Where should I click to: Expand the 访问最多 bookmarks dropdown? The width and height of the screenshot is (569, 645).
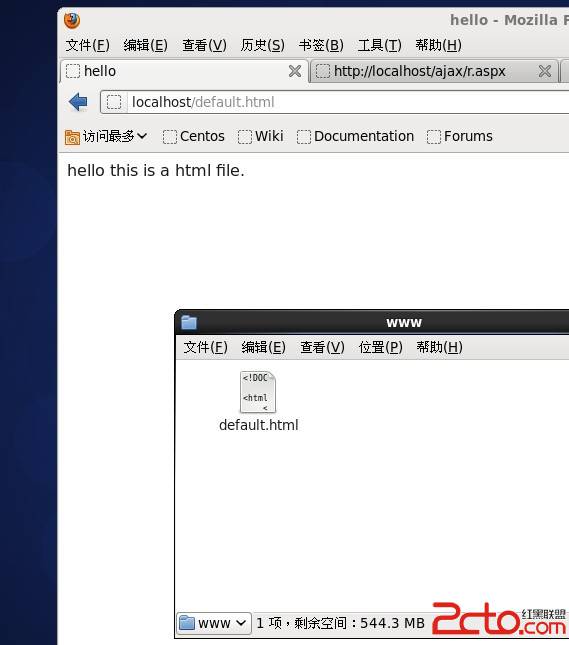tap(106, 137)
